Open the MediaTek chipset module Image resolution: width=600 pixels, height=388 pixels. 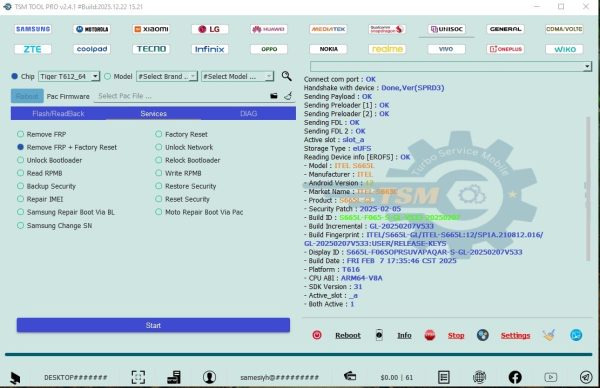328,29
